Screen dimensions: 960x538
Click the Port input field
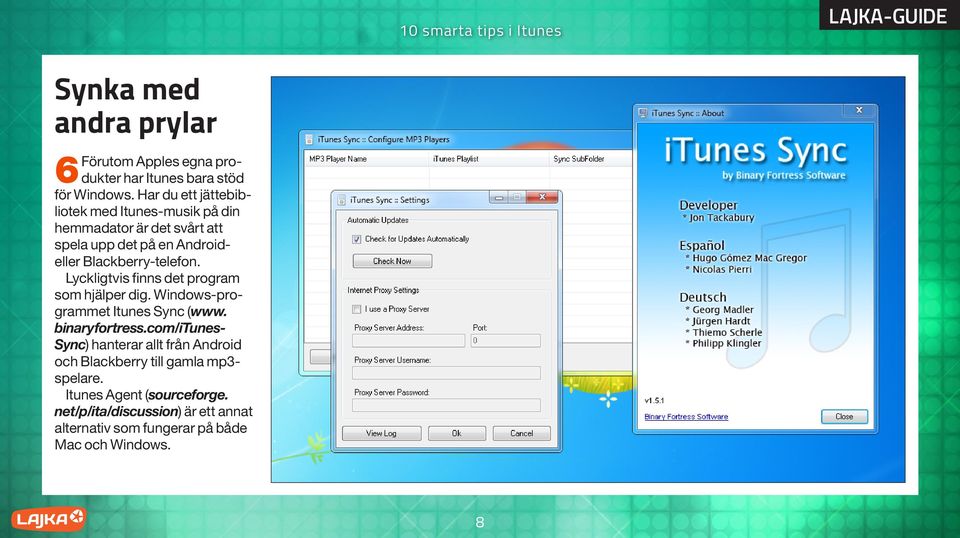(506, 341)
